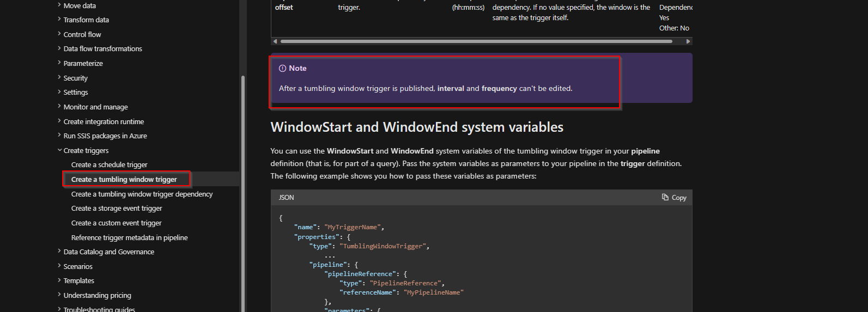Expand the Templates section

point(78,280)
